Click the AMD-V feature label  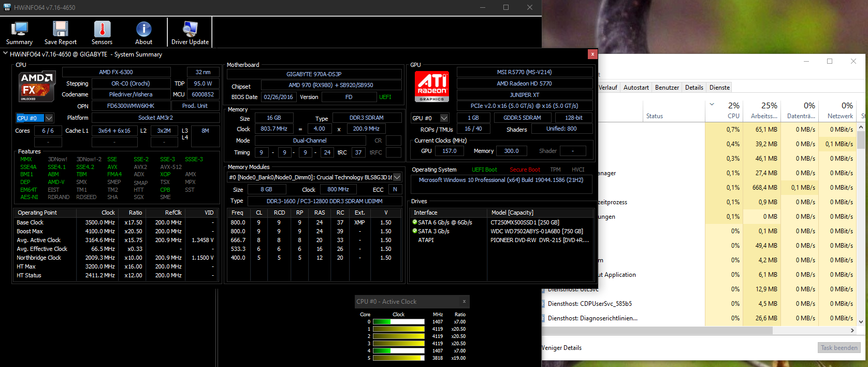point(56,182)
